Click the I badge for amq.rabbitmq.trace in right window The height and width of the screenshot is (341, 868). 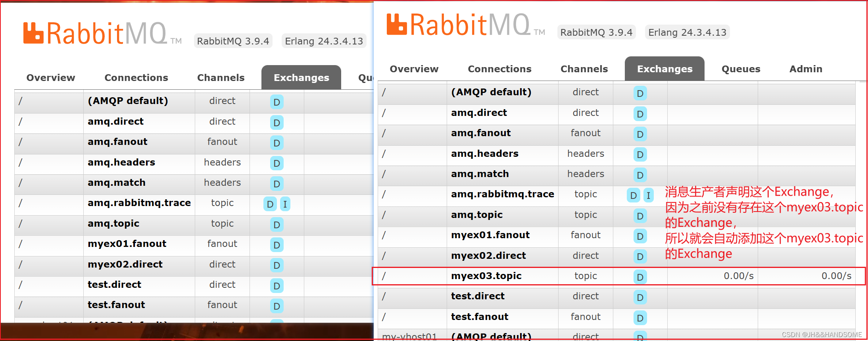648,195
